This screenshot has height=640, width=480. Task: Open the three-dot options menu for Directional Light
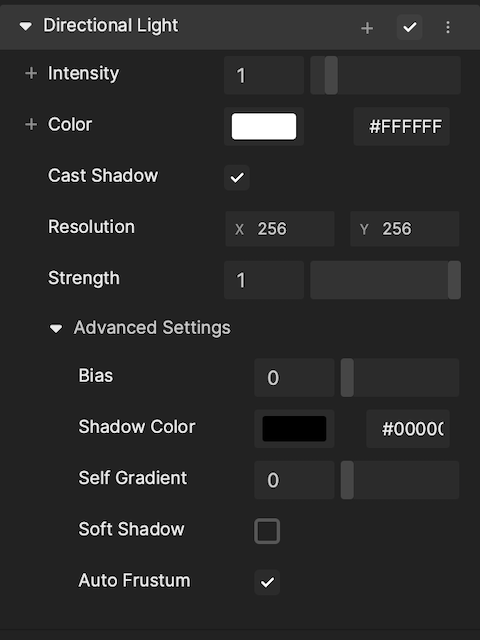(x=448, y=27)
